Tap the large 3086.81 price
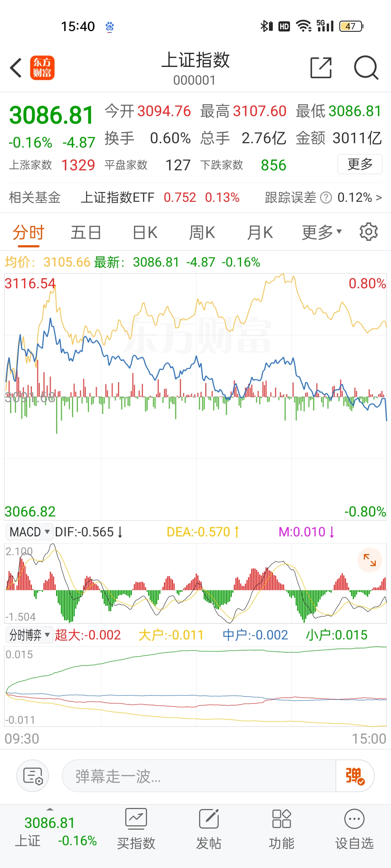 click(51, 115)
